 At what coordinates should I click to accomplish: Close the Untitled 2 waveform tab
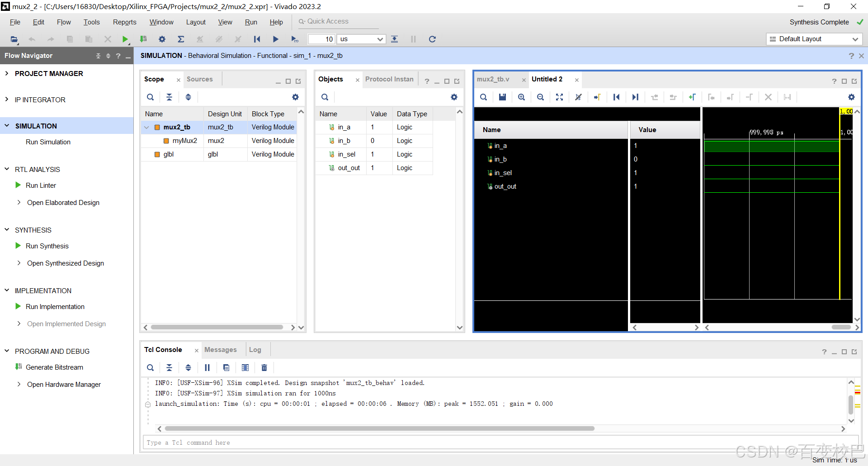(577, 80)
